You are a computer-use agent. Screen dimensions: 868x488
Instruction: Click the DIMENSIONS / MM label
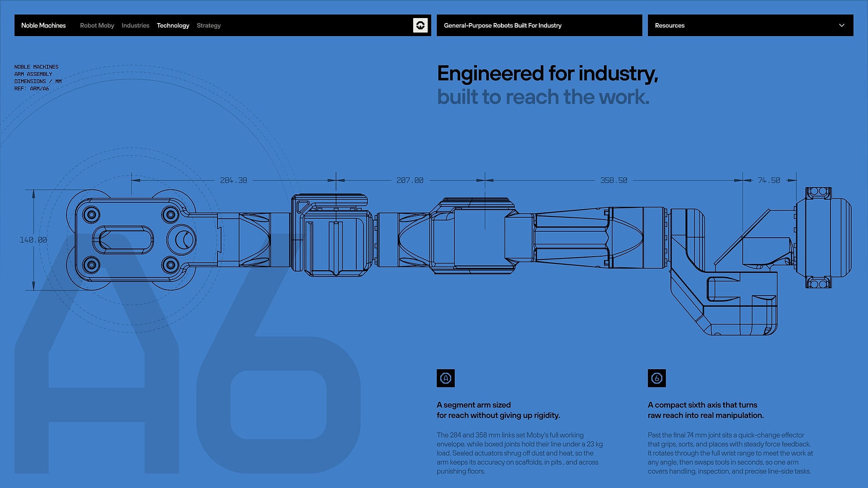(x=38, y=81)
